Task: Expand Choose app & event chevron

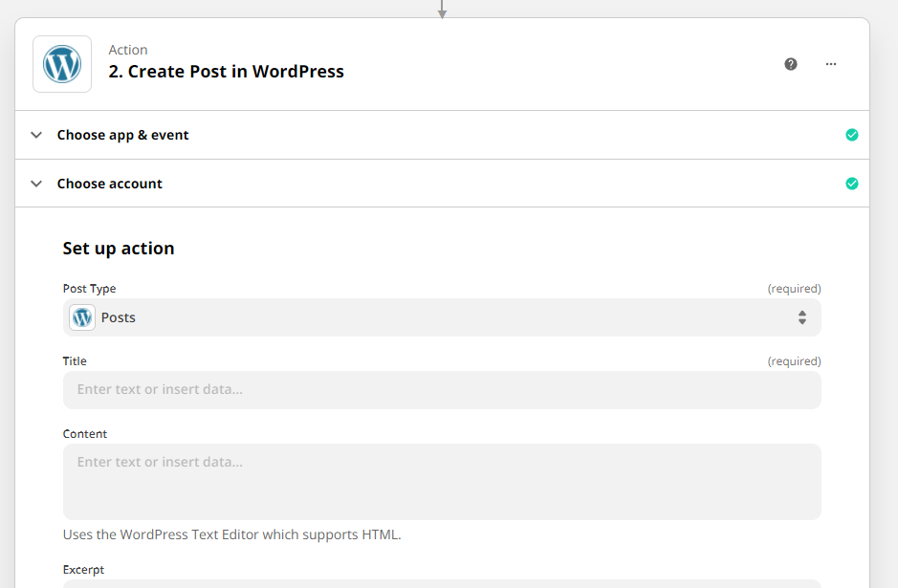Action: (36, 135)
